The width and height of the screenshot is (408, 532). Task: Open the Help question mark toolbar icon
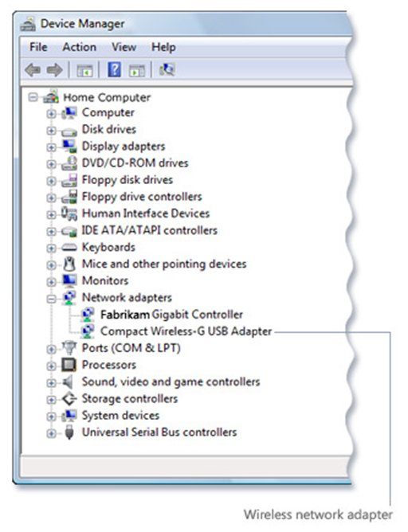pyautogui.click(x=115, y=69)
